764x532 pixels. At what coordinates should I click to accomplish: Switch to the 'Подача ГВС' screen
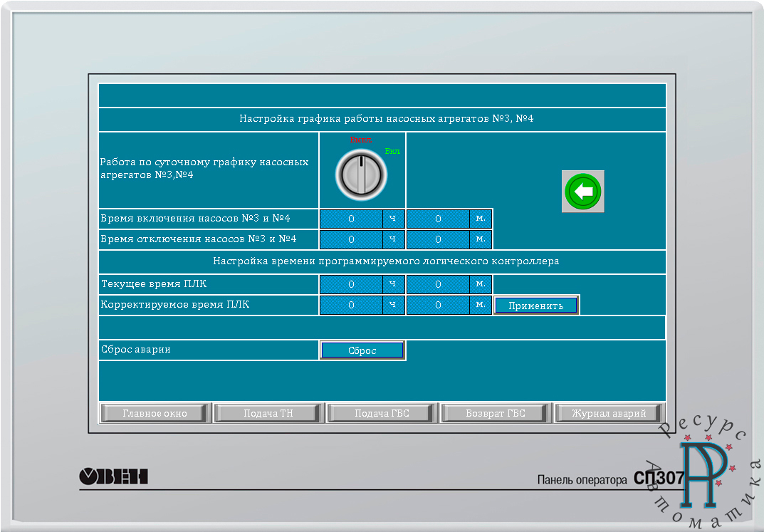point(382,413)
